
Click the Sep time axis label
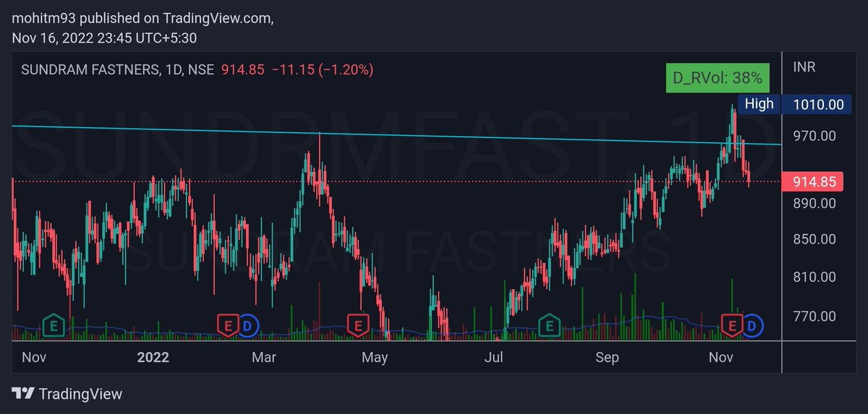pyautogui.click(x=608, y=358)
